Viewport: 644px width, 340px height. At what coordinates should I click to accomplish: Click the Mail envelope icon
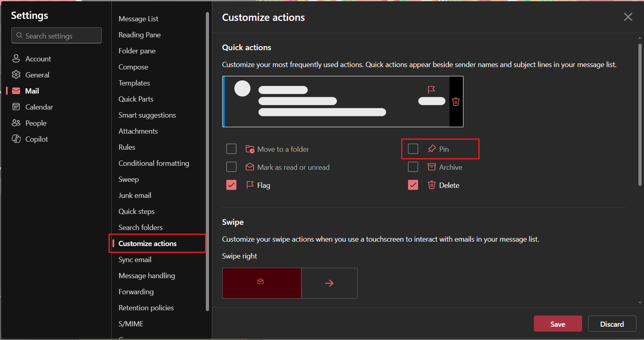pos(16,91)
